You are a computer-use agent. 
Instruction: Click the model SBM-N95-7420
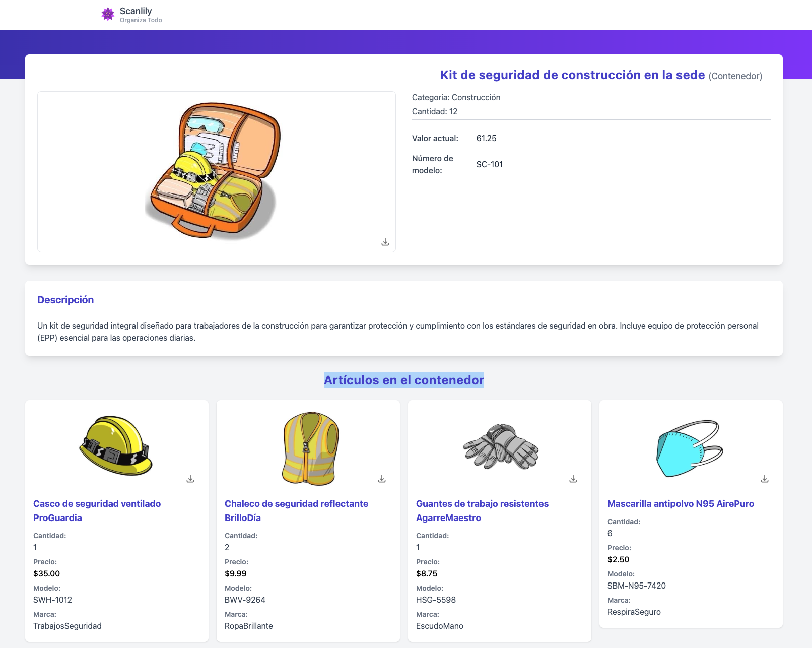coord(637,586)
